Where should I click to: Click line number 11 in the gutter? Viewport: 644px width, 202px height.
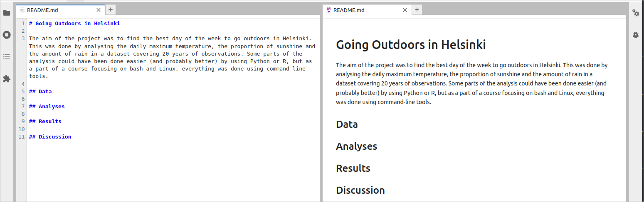[22, 137]
